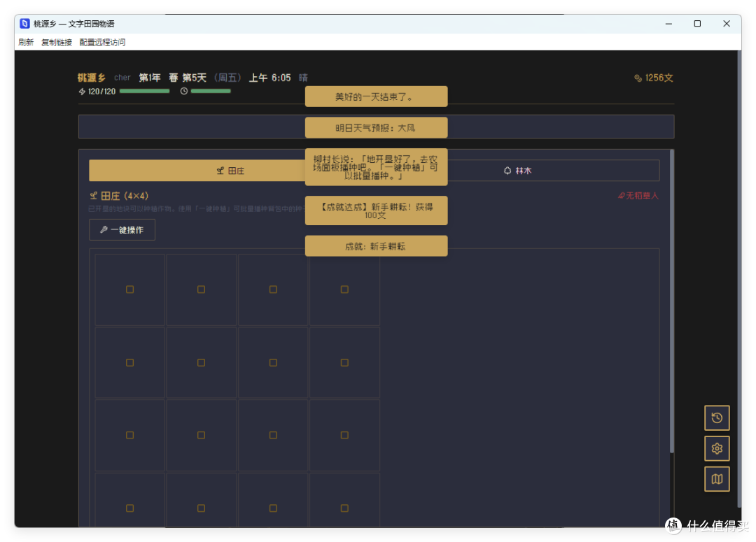Click the red 无稻草人 warning link
756x542 pixels.
pos(638,196)
